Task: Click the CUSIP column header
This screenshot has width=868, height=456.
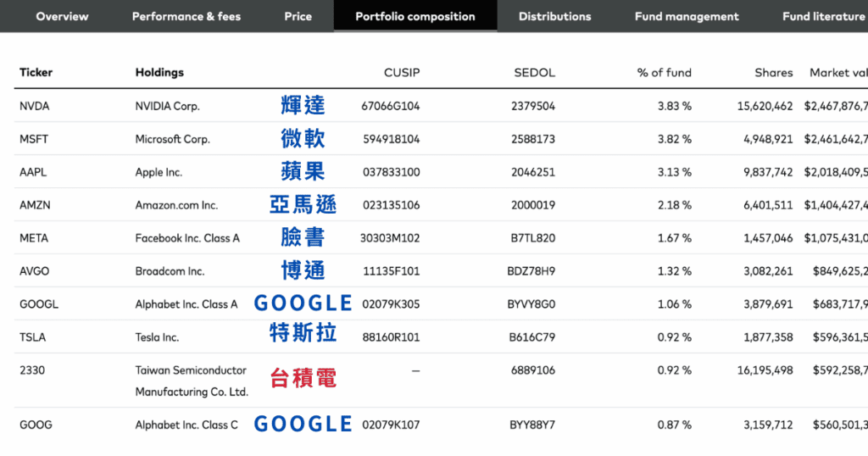Action: coord(402,73)
